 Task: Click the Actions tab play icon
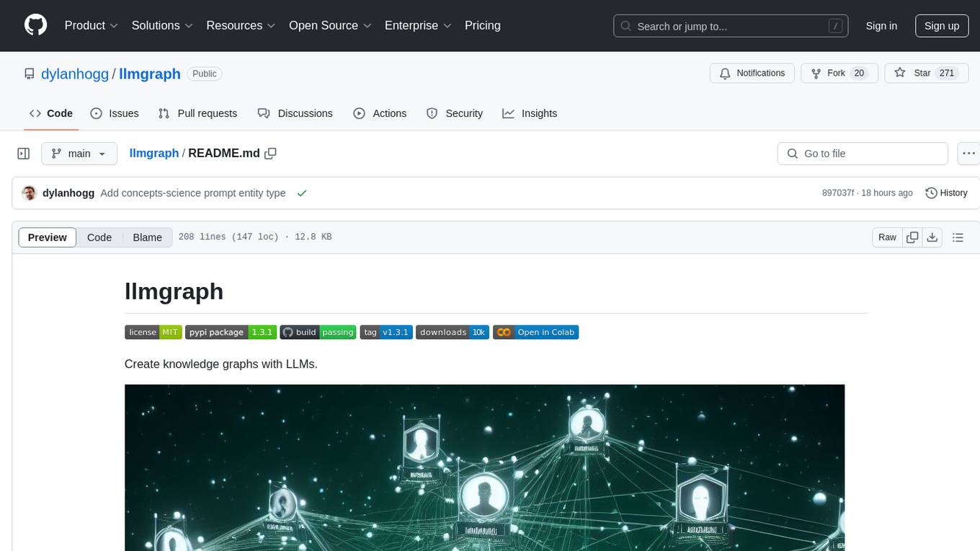coord(360,113)
